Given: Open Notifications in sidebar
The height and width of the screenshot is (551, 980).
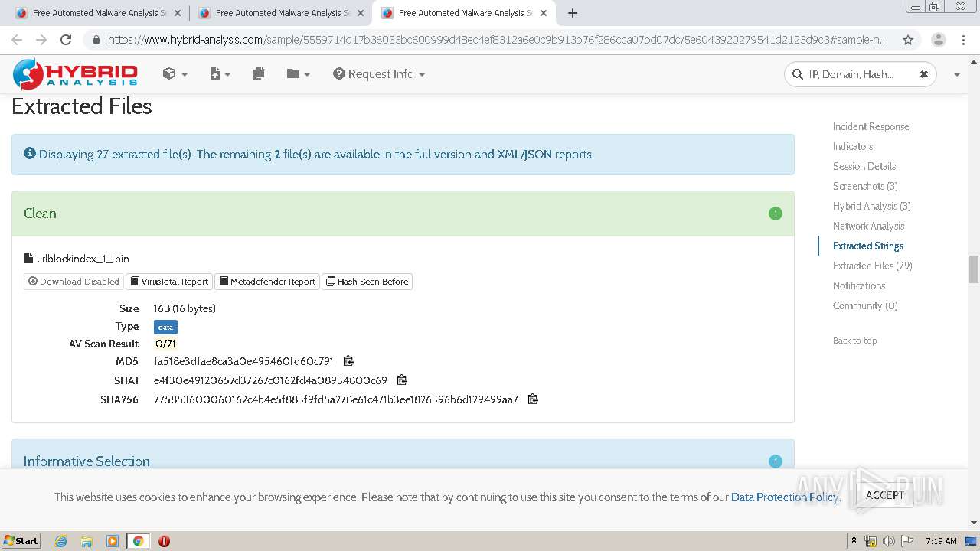Looking at the screenshot, I should [859, 285].
